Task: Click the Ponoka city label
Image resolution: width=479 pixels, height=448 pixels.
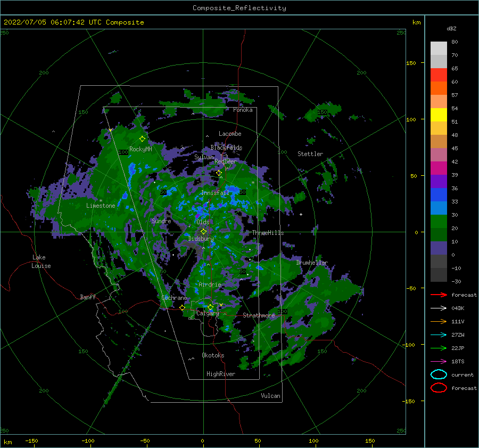Action: 243,110
